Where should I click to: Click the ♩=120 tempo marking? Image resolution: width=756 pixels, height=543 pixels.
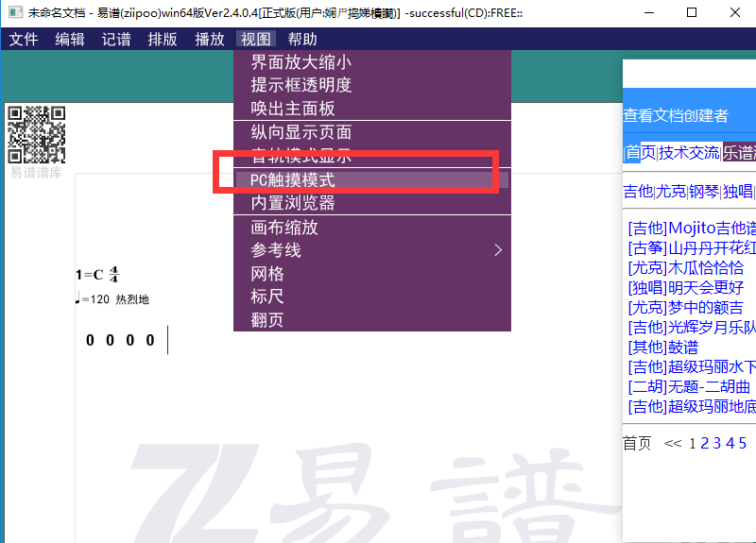click(x=93, y=299)
